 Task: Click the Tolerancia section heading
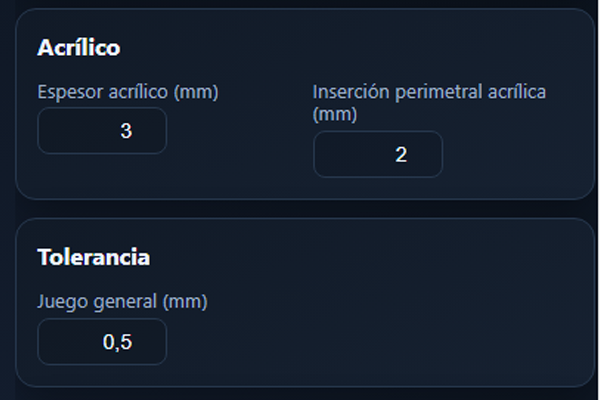coord(93,257)
